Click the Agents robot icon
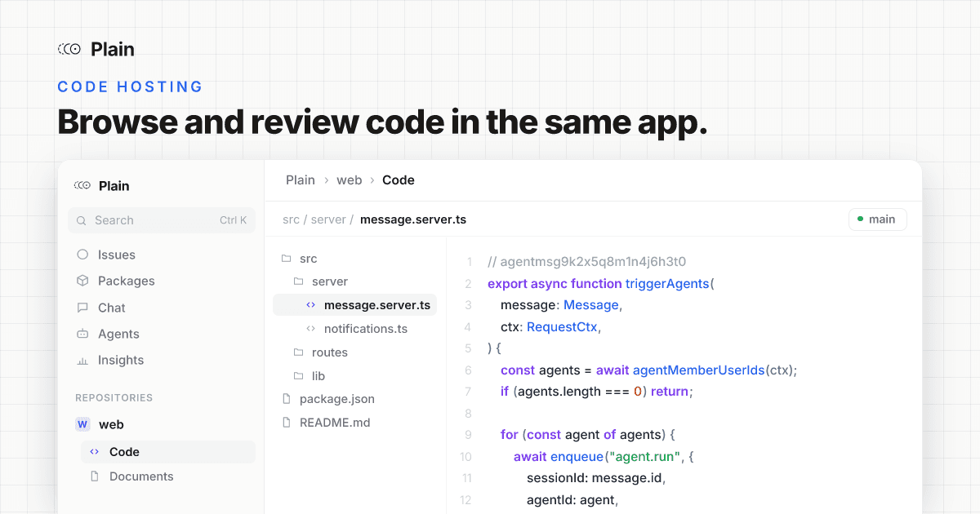This screenshot has width=980, height=514. tap(82, 334)
